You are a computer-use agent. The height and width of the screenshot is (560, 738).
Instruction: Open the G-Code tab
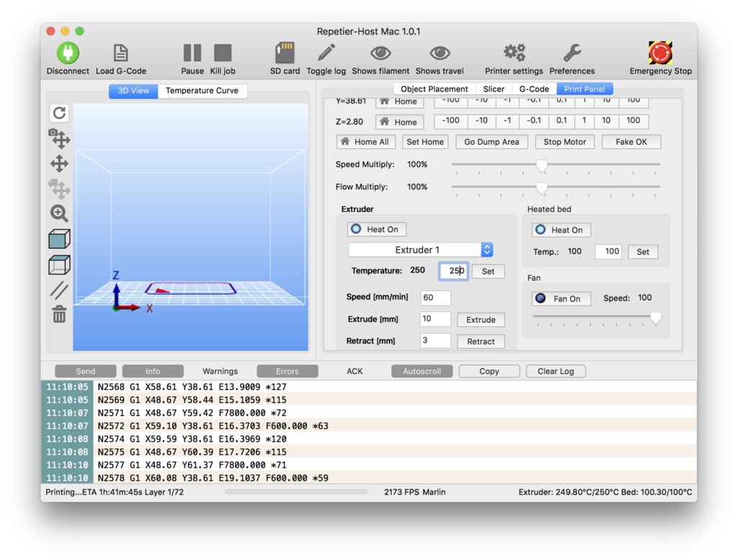tap(534, 89)
